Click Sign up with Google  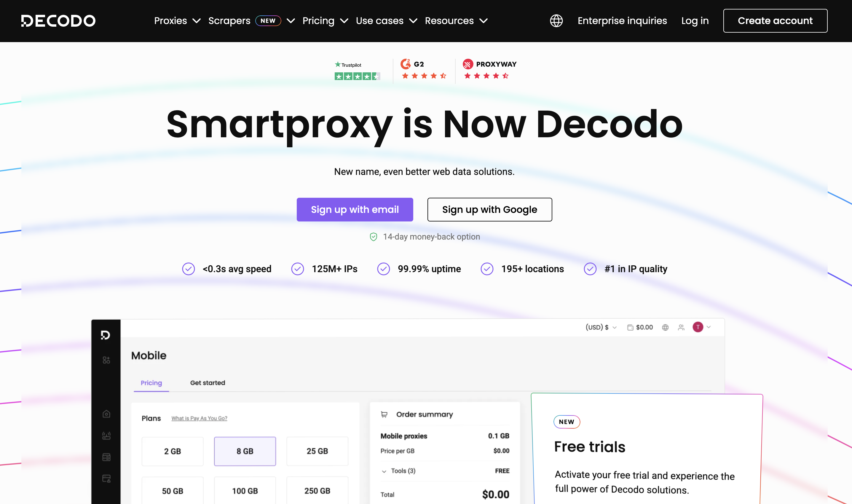click(489, 210)
